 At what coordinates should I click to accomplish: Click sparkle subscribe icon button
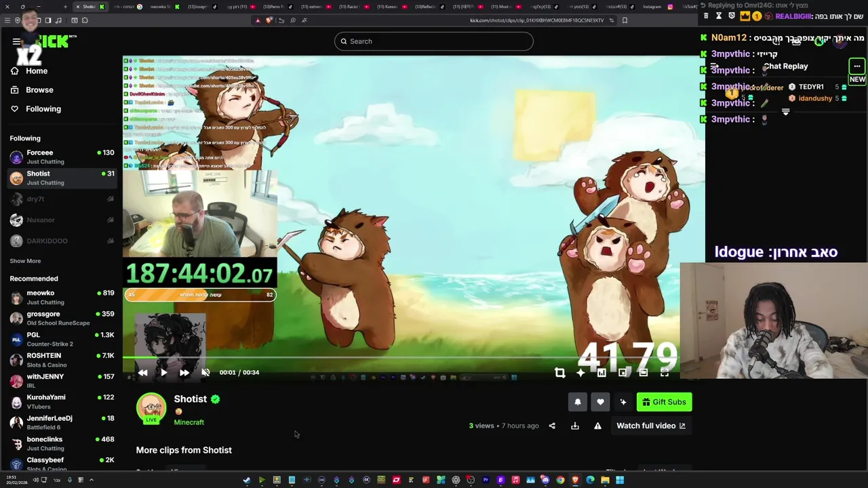[x=623, y=402]
